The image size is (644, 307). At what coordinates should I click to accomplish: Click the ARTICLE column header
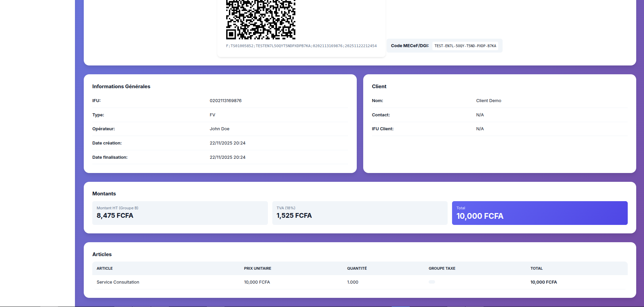[x=104, y=268]
